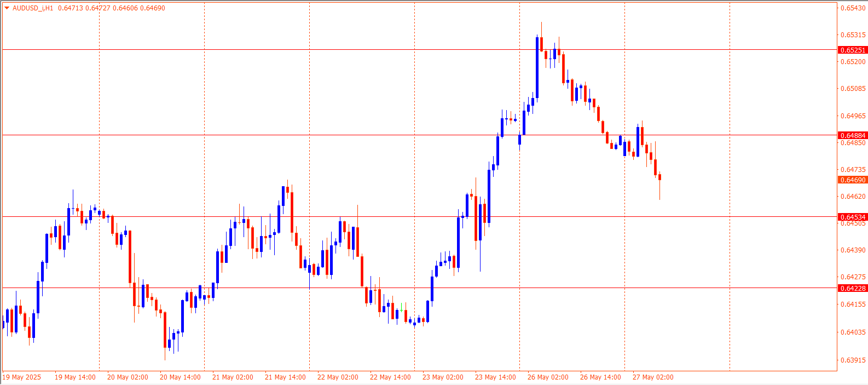Screen dimensions: 868x385
Task: Click the 0.64035 price scale value
Action: pos(853,332)
